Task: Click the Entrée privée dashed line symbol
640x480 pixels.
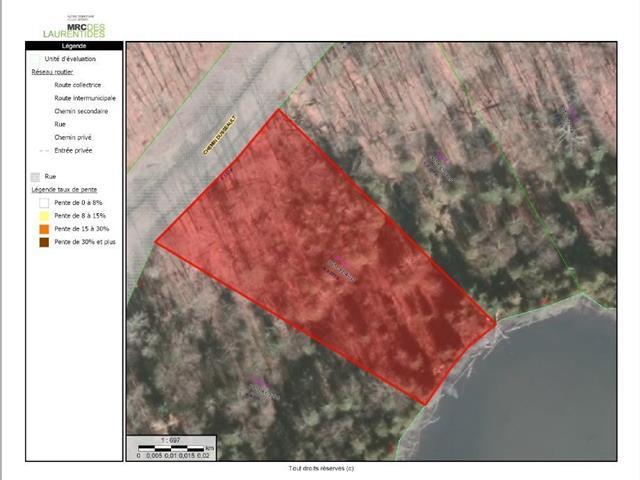Action: (40, 148)
